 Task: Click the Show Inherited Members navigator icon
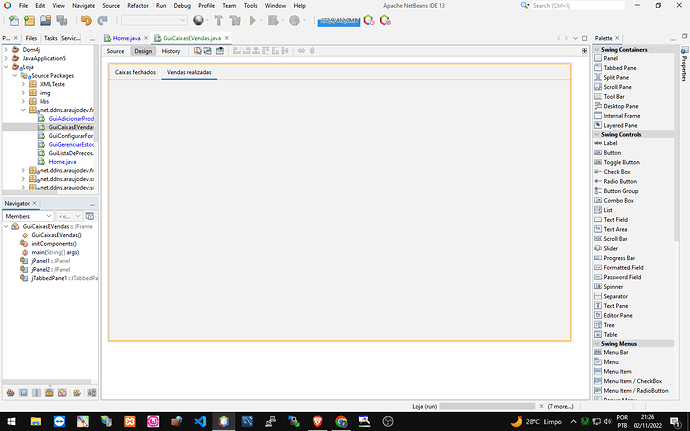[11, 393]
